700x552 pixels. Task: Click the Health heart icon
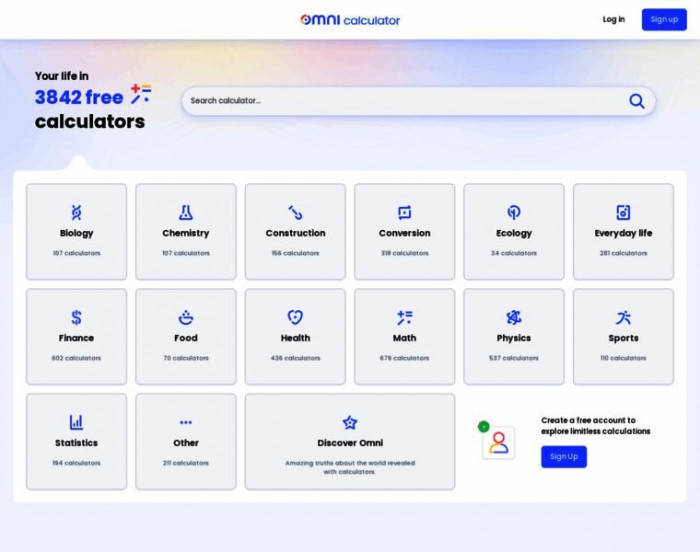(x=295, y=318)
